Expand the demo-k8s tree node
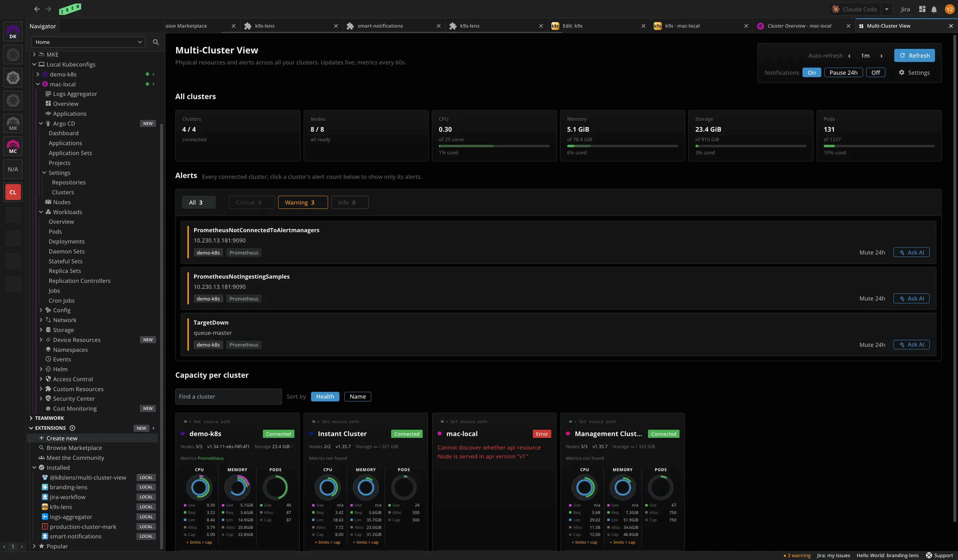Image resolution: width=958 pixels, height=560 pixels. point(38,74)
